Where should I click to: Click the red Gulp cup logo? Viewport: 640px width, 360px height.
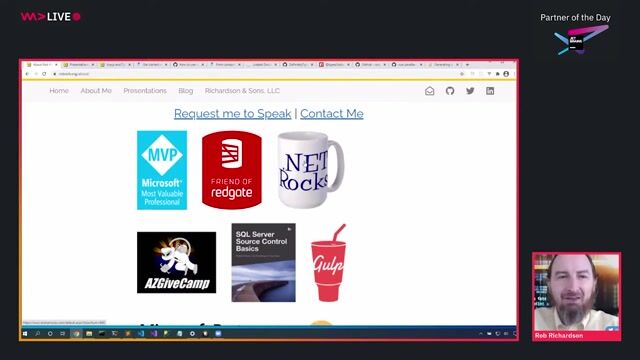tap(328, 263)
